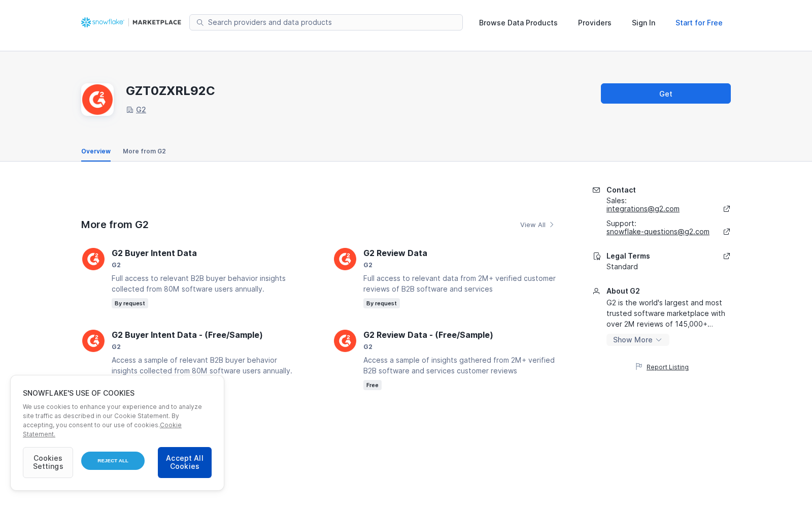Click the View All chevron arrow
This screenshot has height=508, width=812.
[552, 225]
